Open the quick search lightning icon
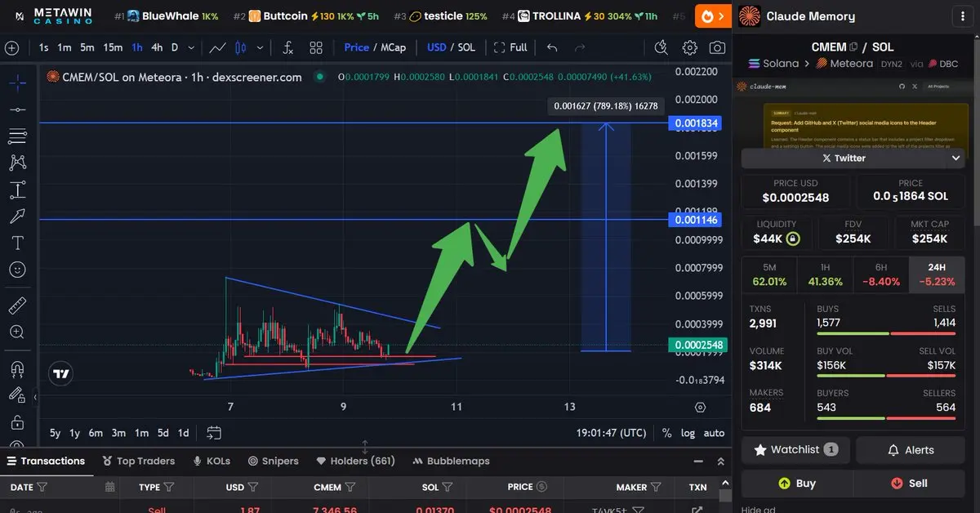The image size is (980, 513). coord(661,47)
